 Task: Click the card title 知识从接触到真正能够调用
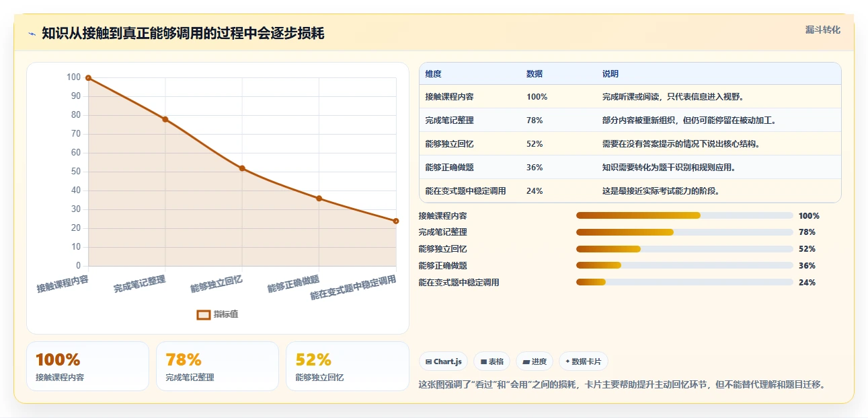(183, 34)
